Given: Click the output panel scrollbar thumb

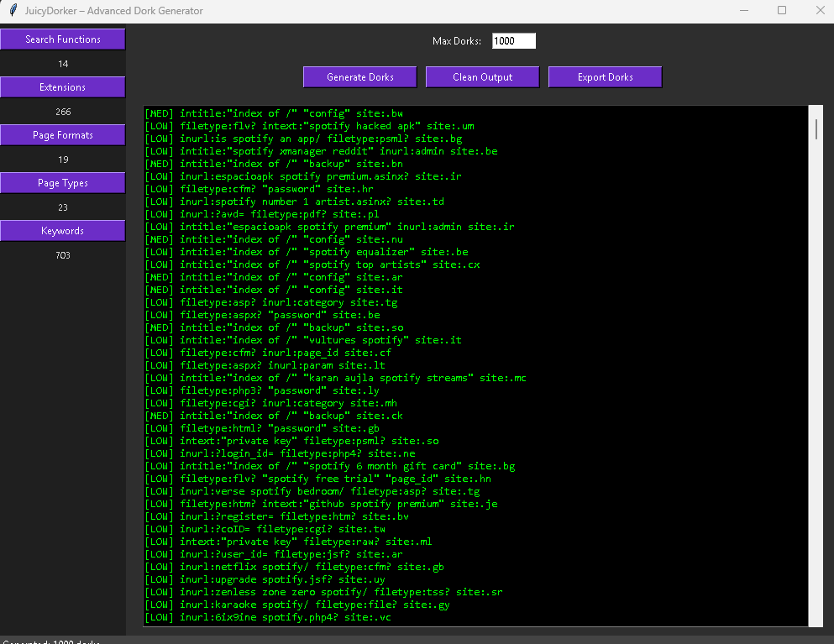Looking at the screenshot, I should coord(816,128).
